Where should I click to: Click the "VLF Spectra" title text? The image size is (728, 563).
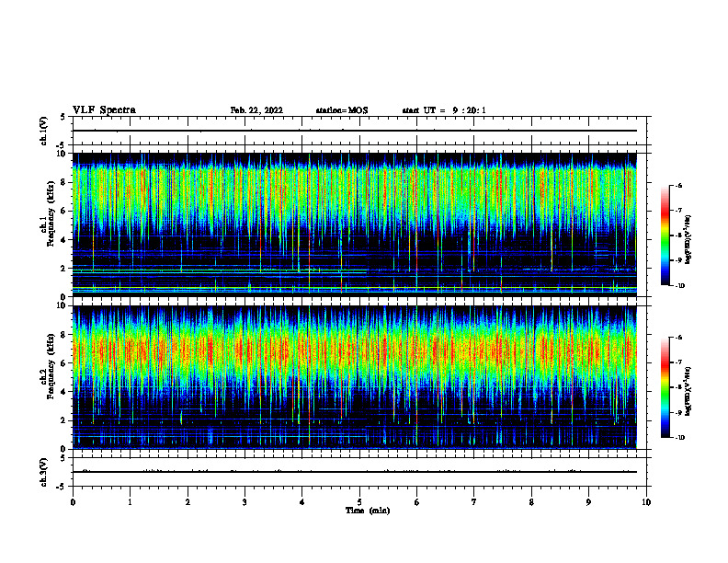coord(104,110)
